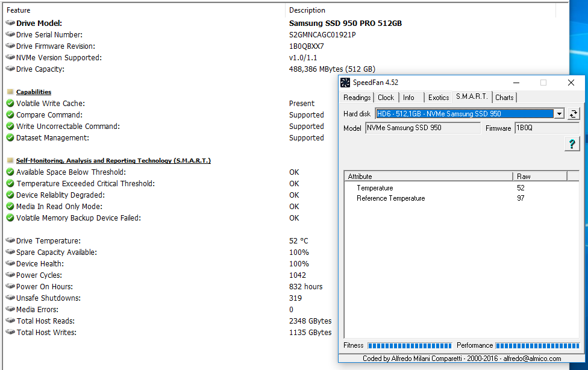
Task: Click the drive icon beside Spare Capacity Available
Action: tap(10, 252)
